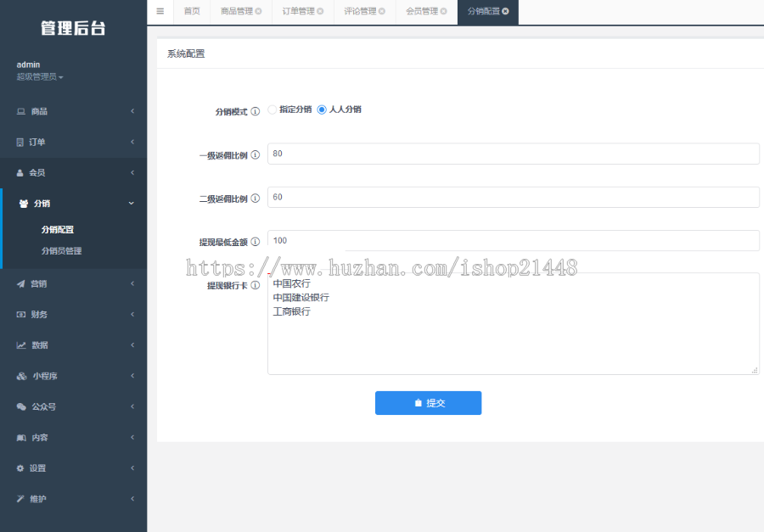Click the 数据 data chart icon
Image resolution: width=764 pixels, height=532 pixels.
click(x=21, y=344)
